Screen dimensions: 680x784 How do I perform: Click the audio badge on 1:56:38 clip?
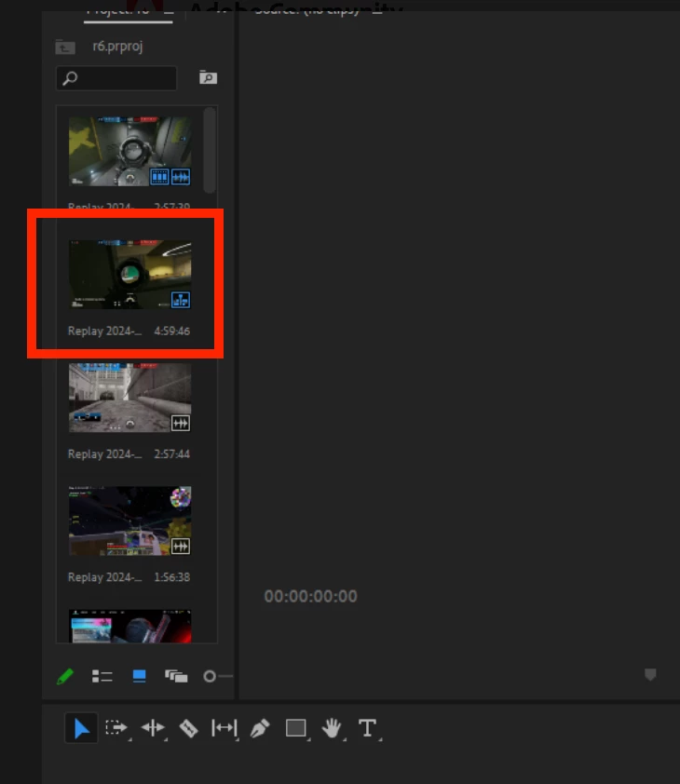click(x=181, y=546)
